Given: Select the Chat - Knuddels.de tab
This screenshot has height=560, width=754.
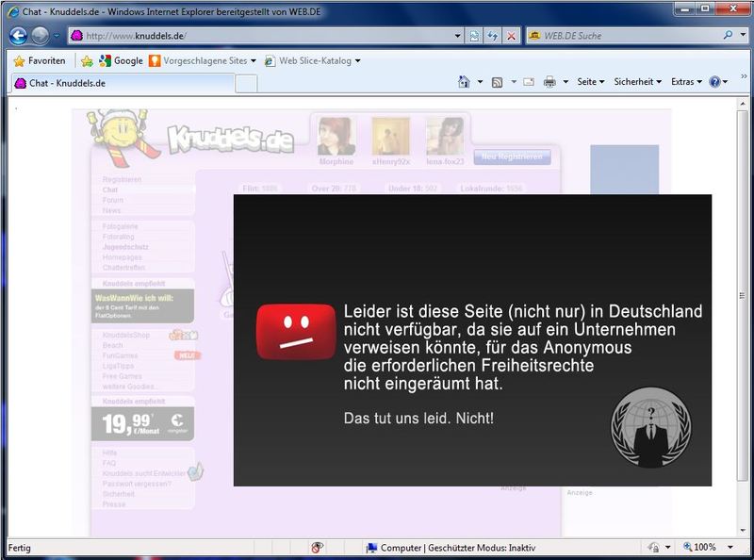Looking at the screenshot, I should tap(121, 83).
